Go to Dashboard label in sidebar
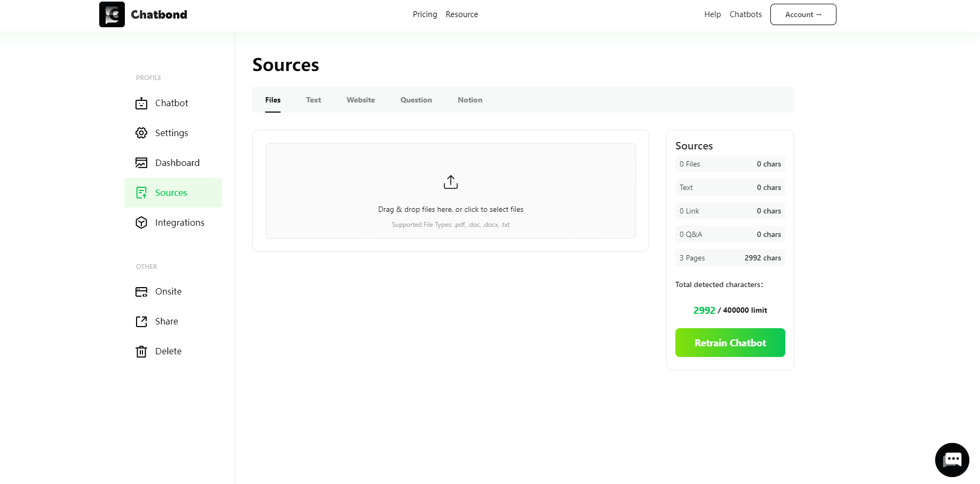980x484 pixels. click(178, 163)
